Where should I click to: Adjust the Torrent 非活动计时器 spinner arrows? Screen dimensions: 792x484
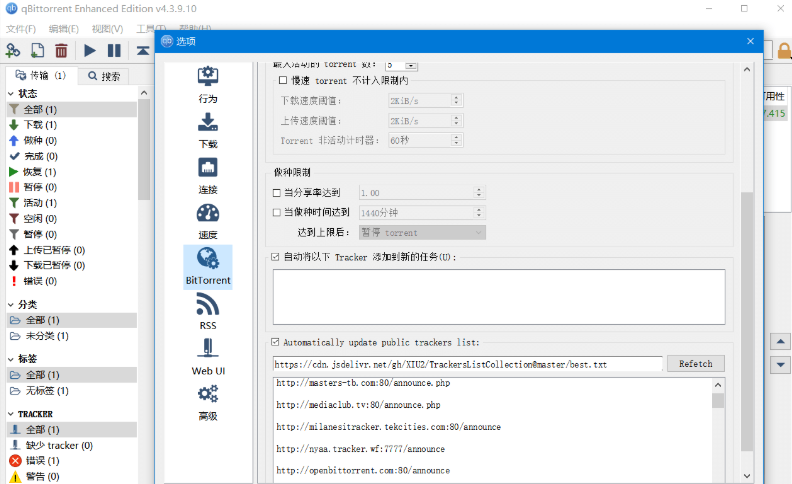click(x=456, y=140)
